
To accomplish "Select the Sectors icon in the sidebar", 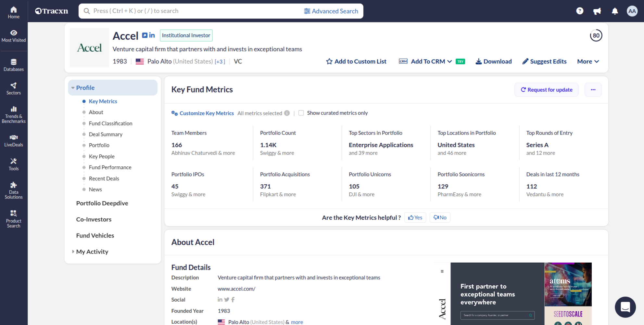I will pos(13,88).
